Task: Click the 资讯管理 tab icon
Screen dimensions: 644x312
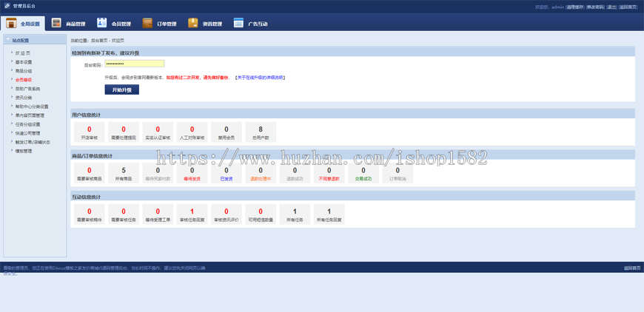Action: coord(193,24)
